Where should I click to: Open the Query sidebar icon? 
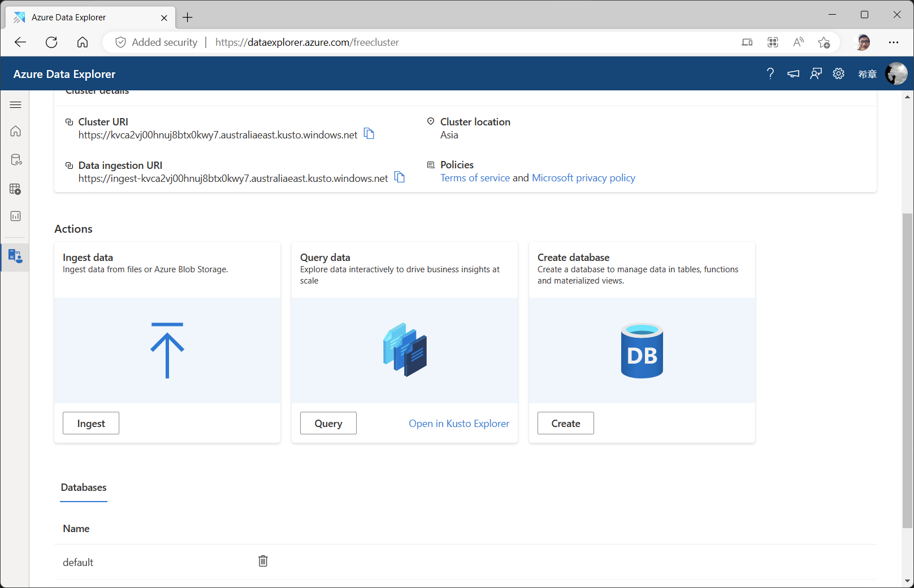[15, 189]
